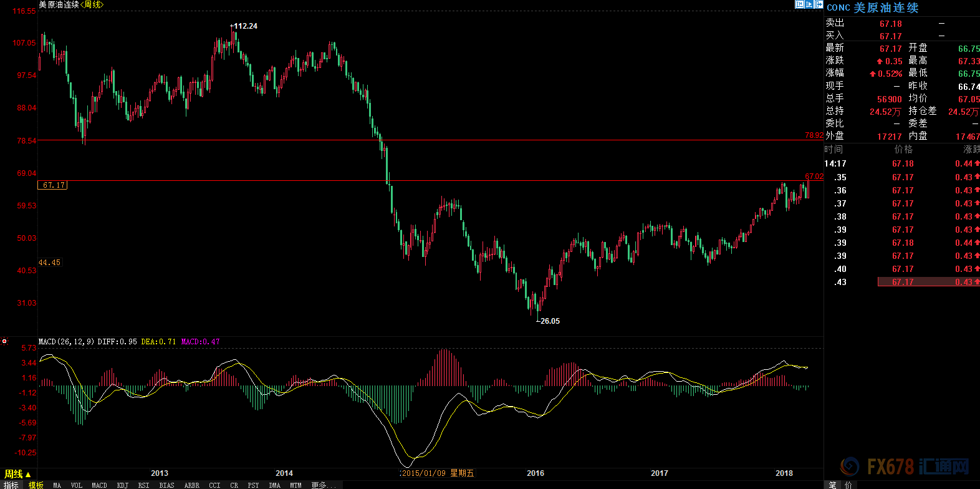Choose the CCI indicator

(214, 485)
